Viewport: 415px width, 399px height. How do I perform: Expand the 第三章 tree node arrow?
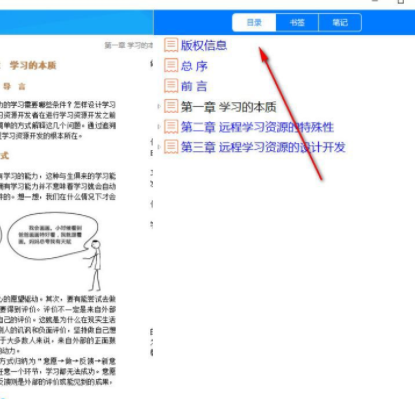pos(159,147)
